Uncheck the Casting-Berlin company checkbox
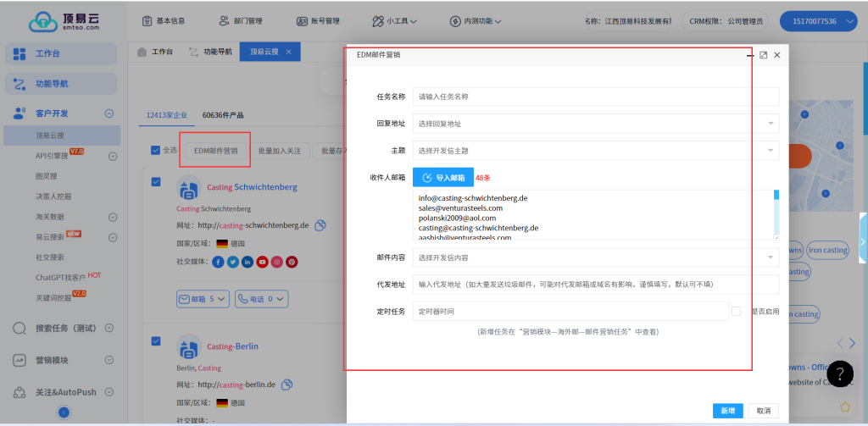Screen dimensions: 868x426 [x=155, y=340]
